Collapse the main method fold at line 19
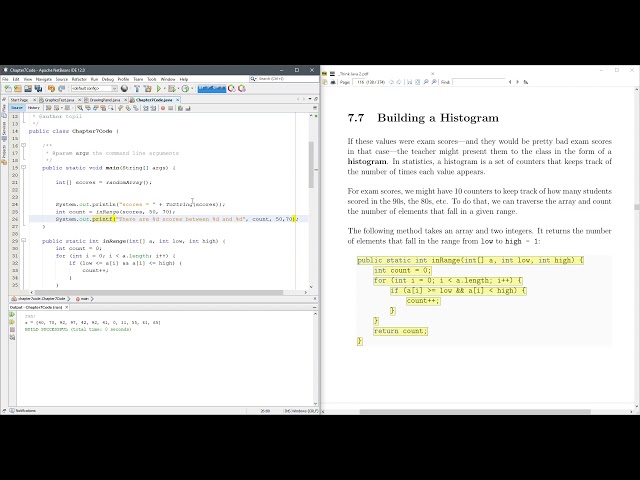 tap(24, 167)
